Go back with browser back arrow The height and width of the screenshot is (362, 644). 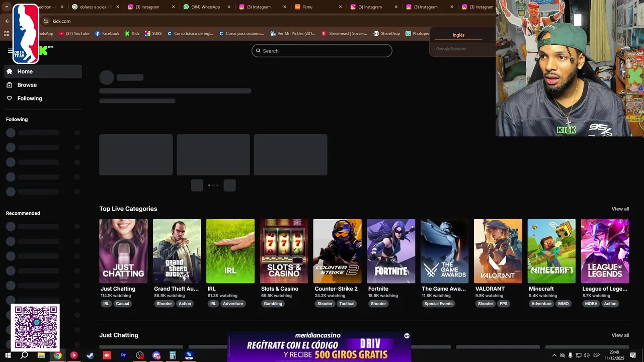7,21
